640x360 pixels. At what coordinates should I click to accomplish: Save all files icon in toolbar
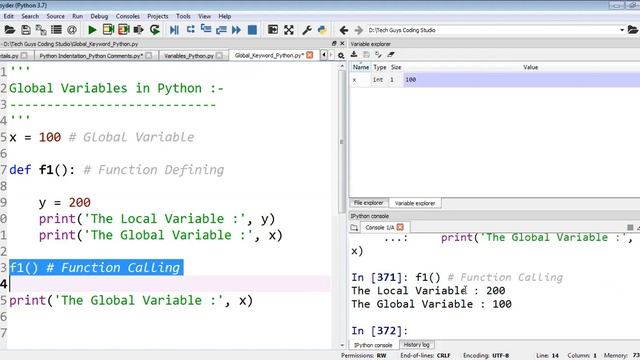click(41, 30)
